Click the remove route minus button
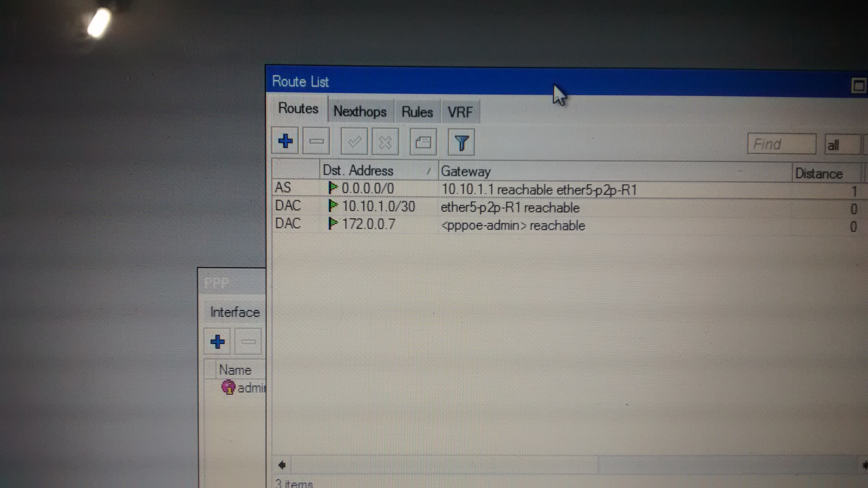The height and width of the screenshot is (488, 868). (316, 141)
